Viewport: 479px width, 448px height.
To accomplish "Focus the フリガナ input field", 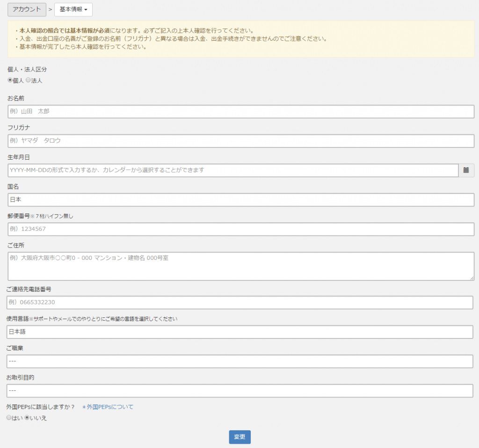I will 240,141.
